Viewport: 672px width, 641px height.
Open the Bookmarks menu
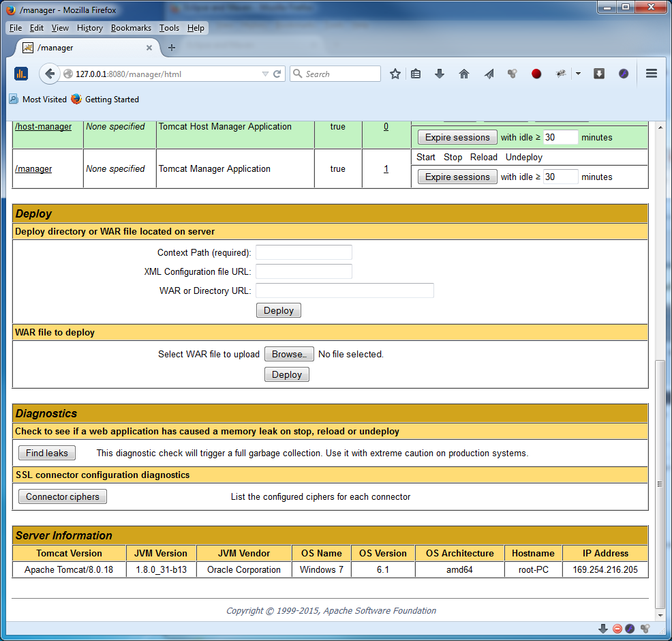point(131,28)
